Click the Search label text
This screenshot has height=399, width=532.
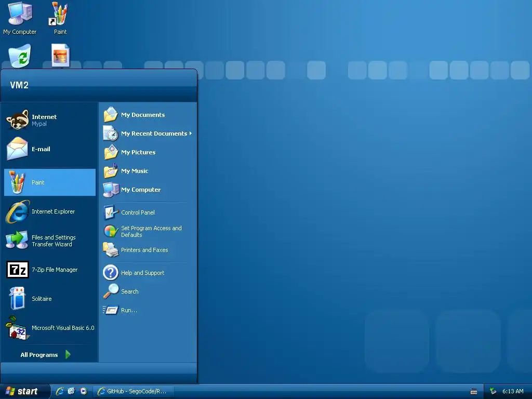[x=129, y=291]
